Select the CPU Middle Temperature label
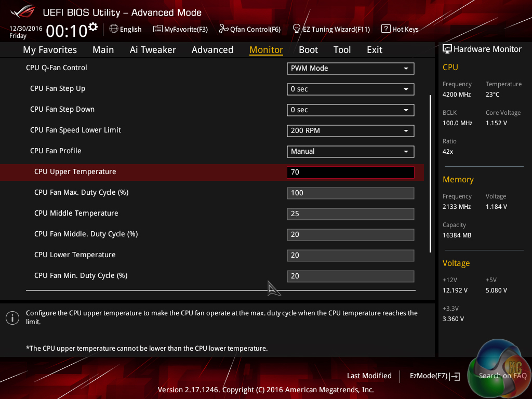 (76, 213)
